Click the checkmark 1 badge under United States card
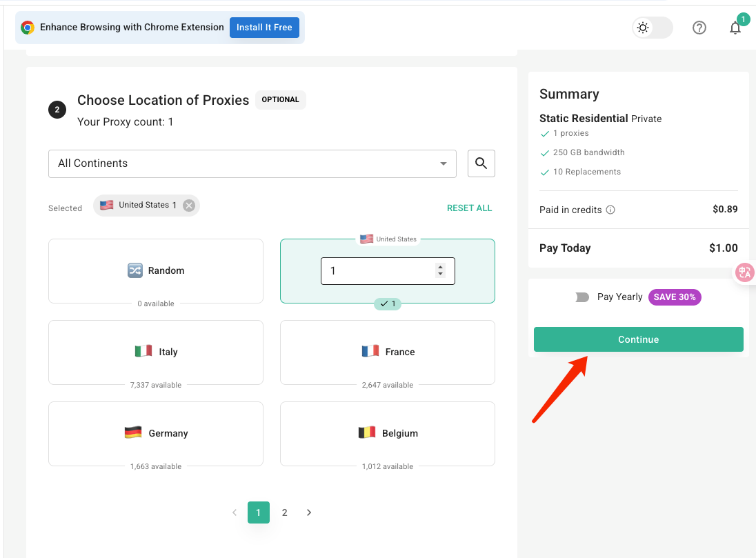This screenshot has width=756, height=558. tap(388, 304)
